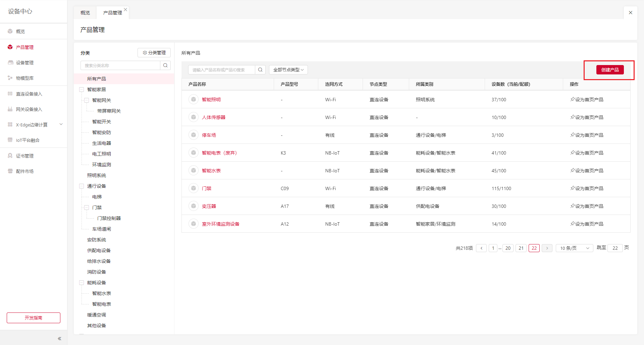Expand the X-Edge边缘计算 submenu
Viewport: 644px width, 345px height.
tap(61, 124)
